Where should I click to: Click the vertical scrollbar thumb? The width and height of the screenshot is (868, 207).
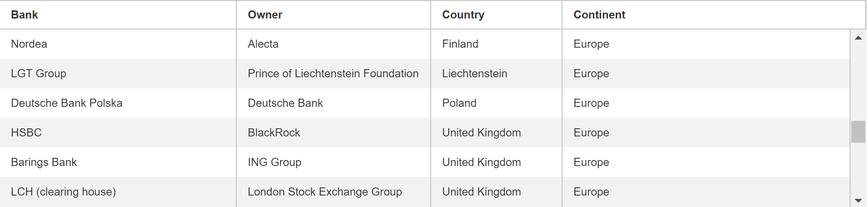coord(858,132)
